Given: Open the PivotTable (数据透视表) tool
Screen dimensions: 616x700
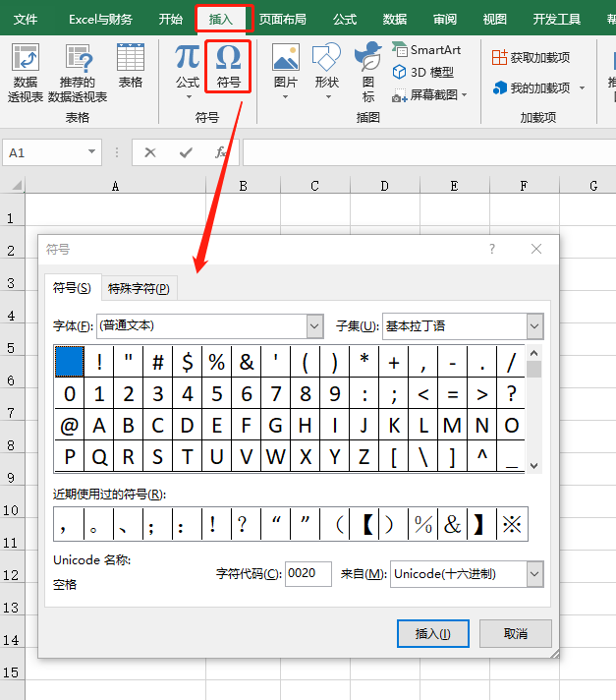Looking at the screenshot, I should coord(26,73).
